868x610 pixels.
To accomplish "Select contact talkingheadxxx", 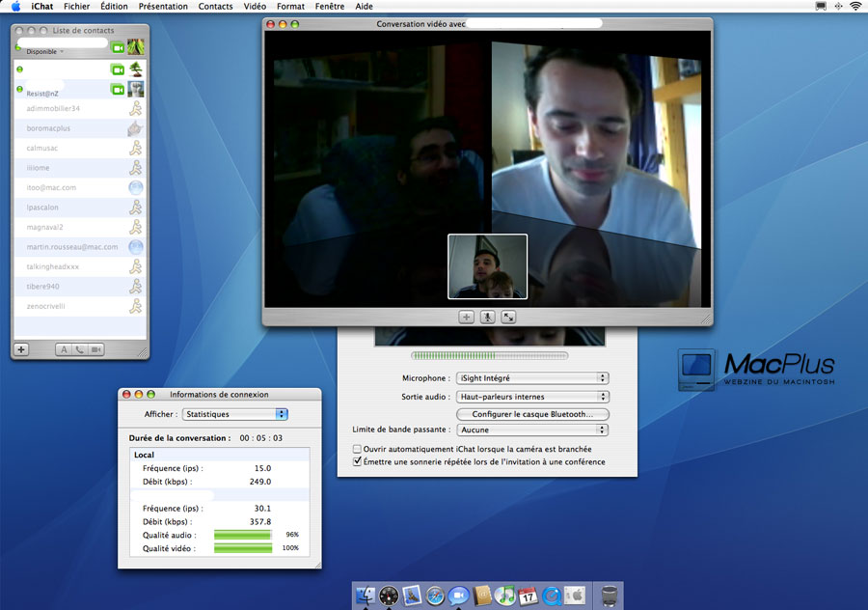I will [x=80, y=266].
